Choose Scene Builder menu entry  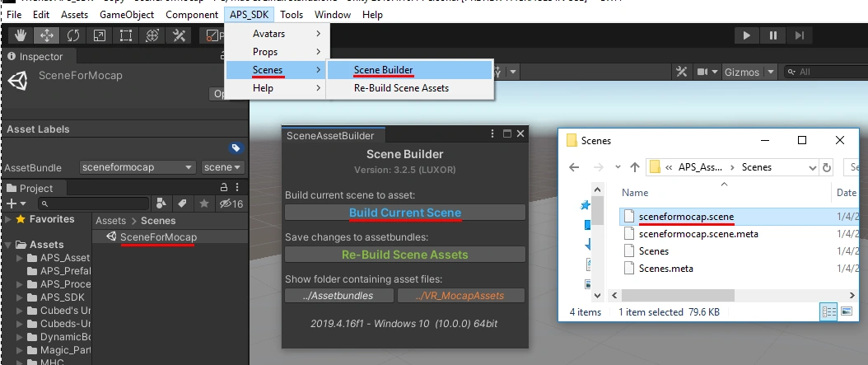point(409,70)
